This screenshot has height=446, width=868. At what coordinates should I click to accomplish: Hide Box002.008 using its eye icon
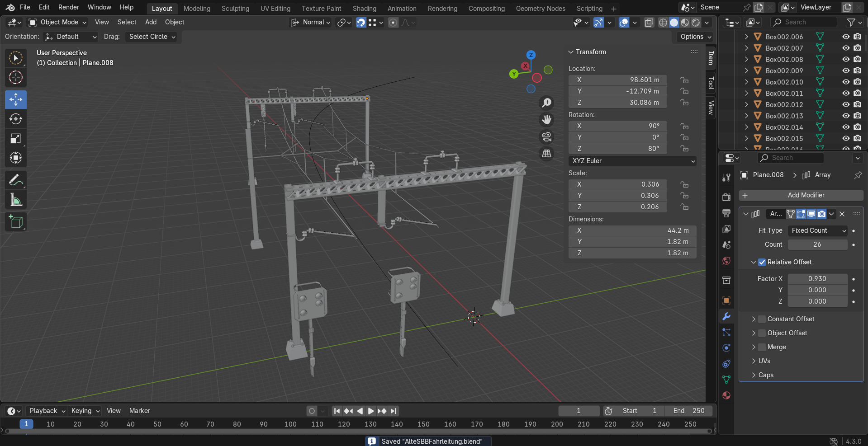pyautogui.click(x=845, y=59)
